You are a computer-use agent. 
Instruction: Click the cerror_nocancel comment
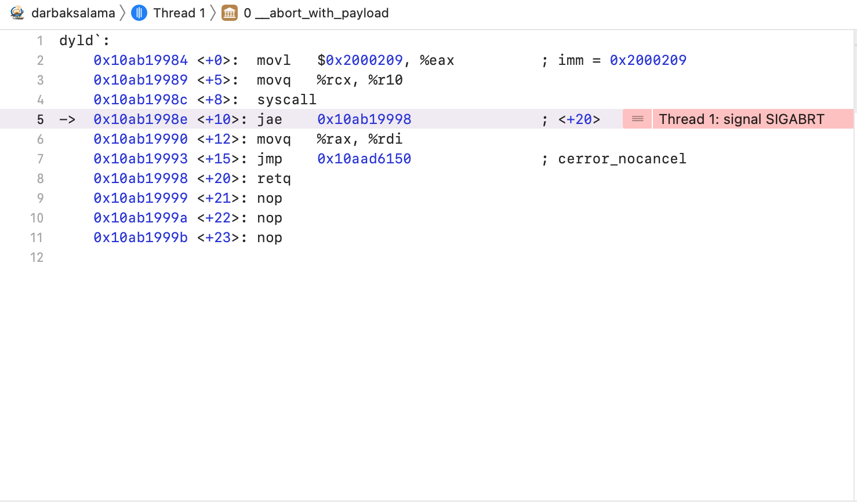622,159
